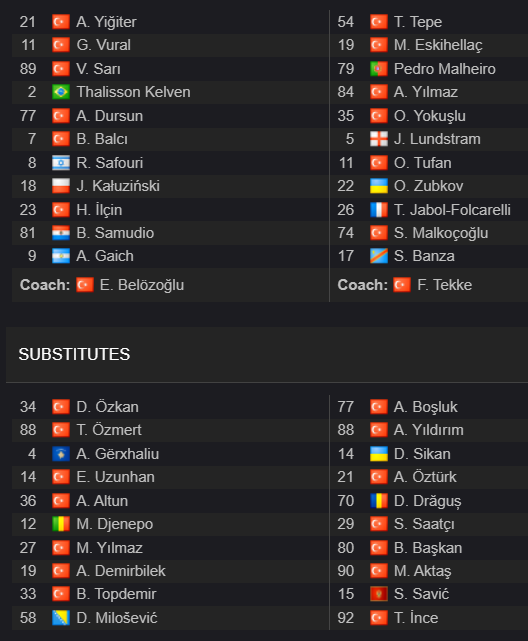The image size is (528, 641).
Task: Open coach F. Tekke's page
Action: [x=445, y=285]
